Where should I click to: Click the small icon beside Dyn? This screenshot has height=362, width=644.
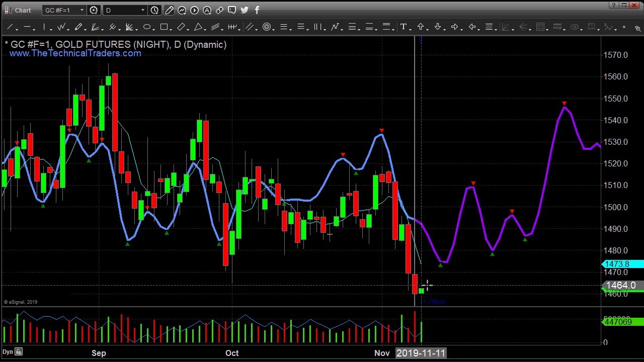click(19, 351)
